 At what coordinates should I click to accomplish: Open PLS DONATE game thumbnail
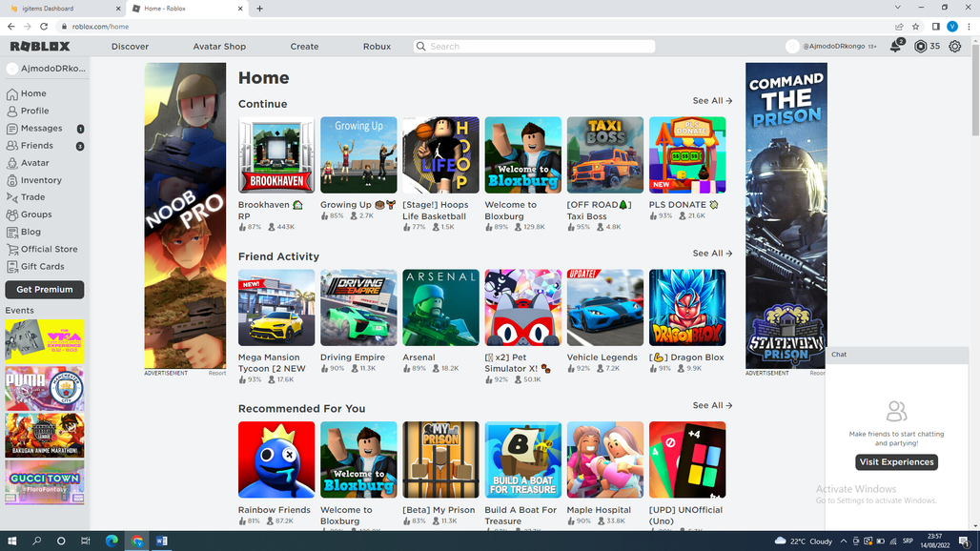(687, 155)
